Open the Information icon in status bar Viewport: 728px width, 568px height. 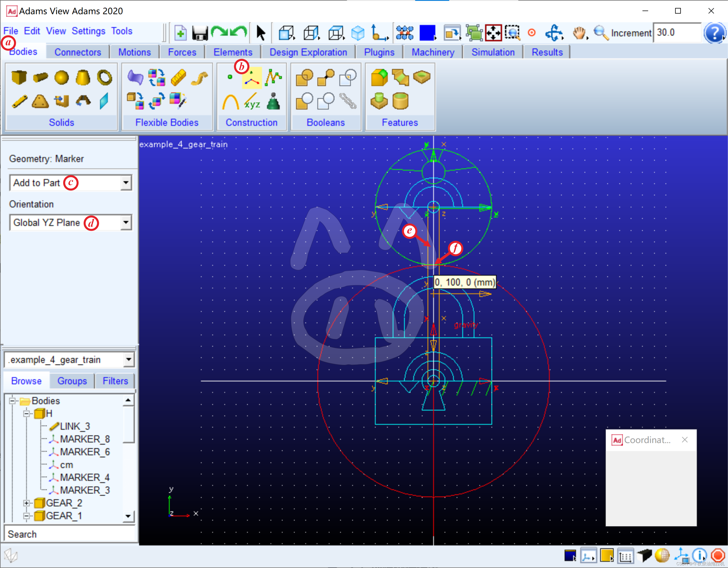(699, 555)
